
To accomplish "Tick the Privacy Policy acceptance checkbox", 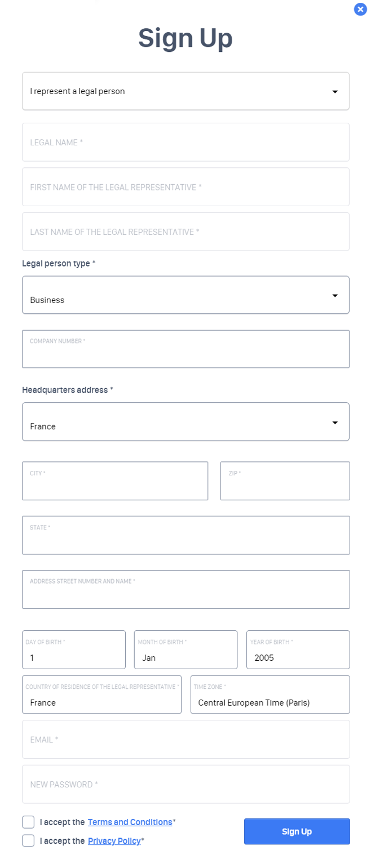I will [28, 840].
